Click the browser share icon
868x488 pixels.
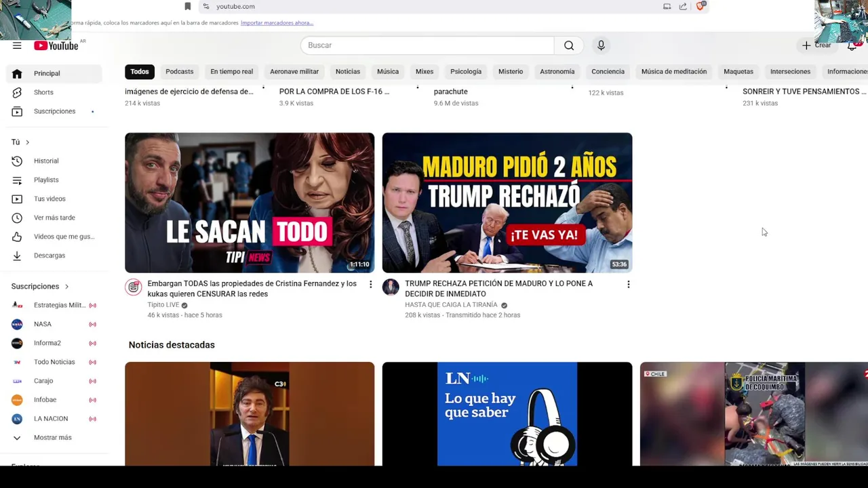(x=683, y=6)
